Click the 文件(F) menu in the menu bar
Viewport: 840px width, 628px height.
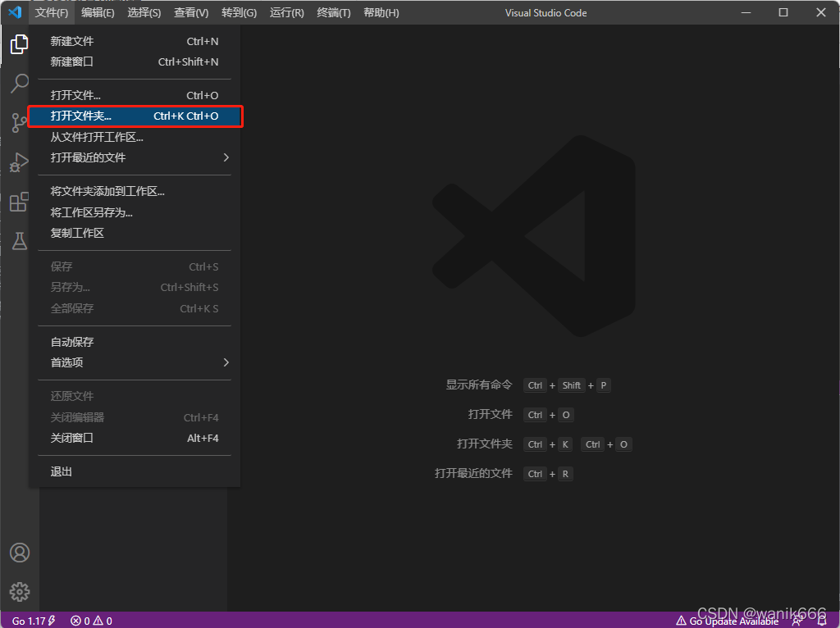pos(52,12)
